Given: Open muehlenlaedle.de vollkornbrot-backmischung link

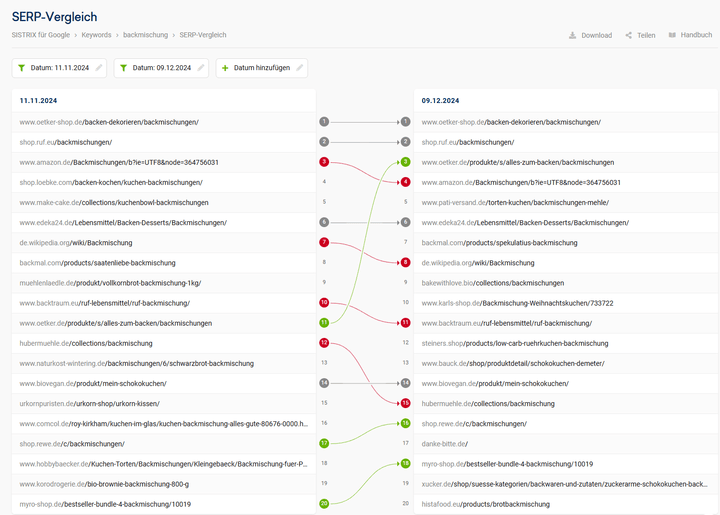Looking at the screenshot, I should [110, 283].
